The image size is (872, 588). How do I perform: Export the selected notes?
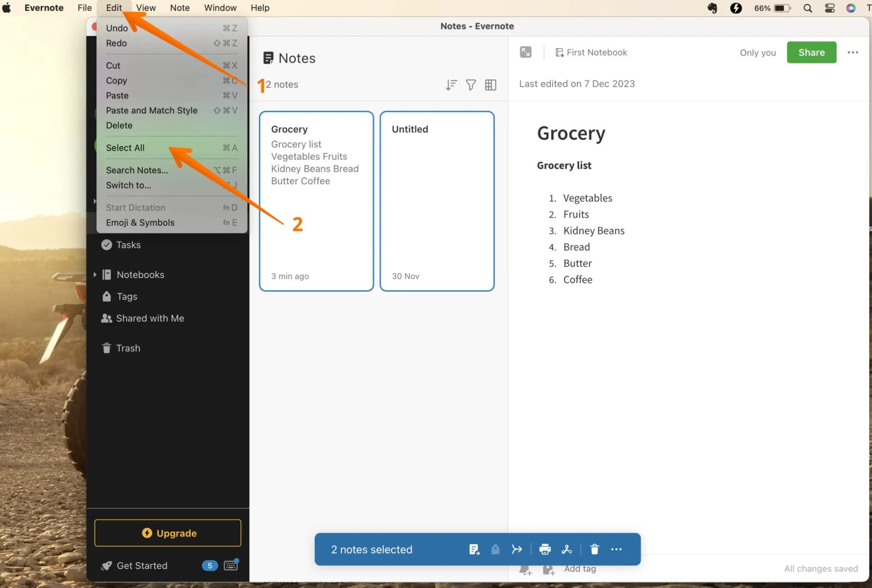click(x=567, y=549)
